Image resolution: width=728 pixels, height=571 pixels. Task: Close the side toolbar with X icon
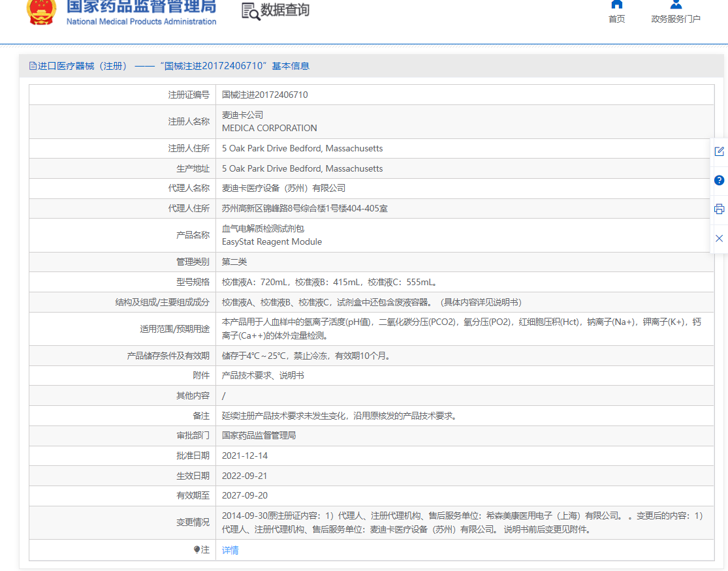pos(719,238)
